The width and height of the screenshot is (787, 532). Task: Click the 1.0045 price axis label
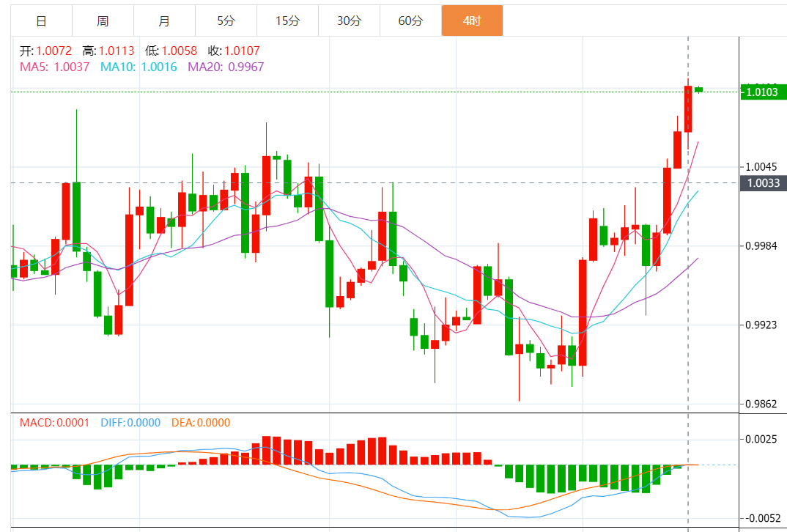coord(761,166)
